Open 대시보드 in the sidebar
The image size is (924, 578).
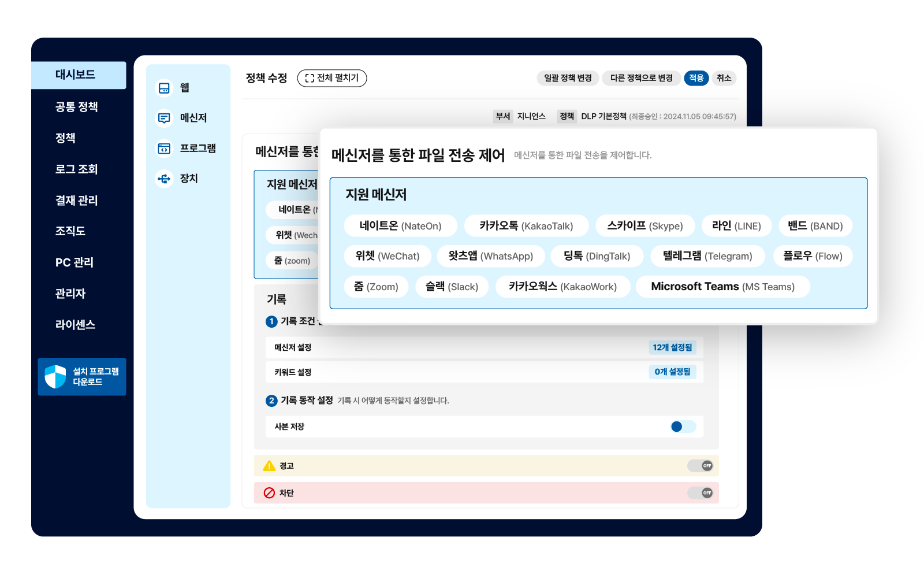click(79, 75)
